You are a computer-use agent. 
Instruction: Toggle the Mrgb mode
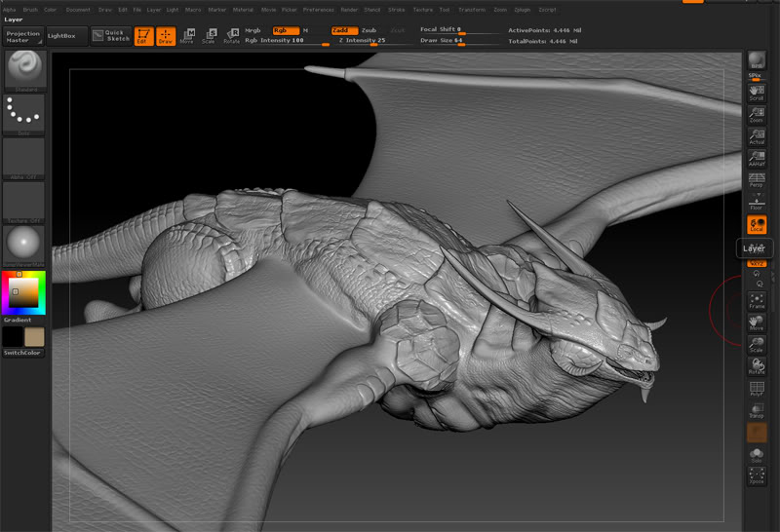(x=253, y=30)
